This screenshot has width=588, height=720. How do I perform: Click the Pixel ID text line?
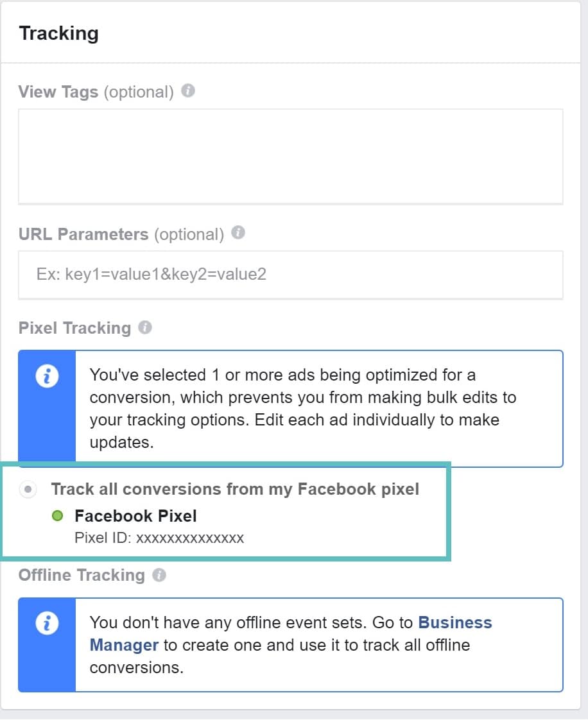pos(159,538)
